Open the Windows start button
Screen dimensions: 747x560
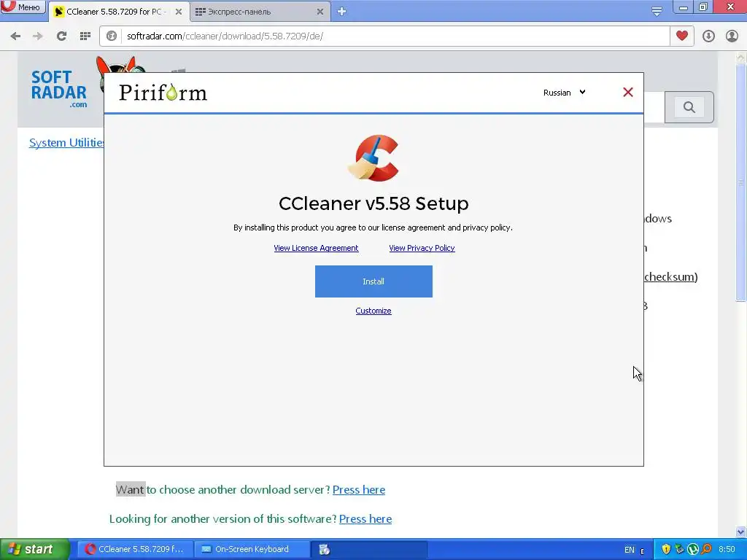pos(35,550)
